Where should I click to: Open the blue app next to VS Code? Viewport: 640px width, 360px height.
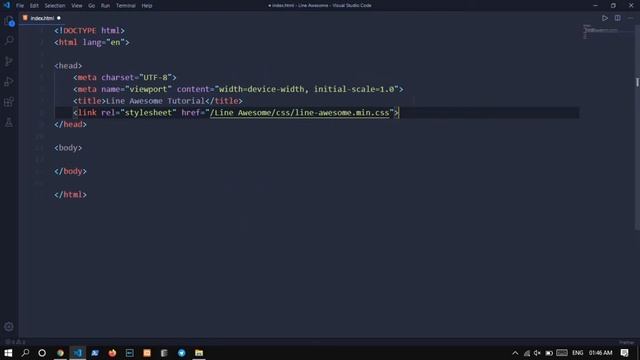(x=95, y=353)
